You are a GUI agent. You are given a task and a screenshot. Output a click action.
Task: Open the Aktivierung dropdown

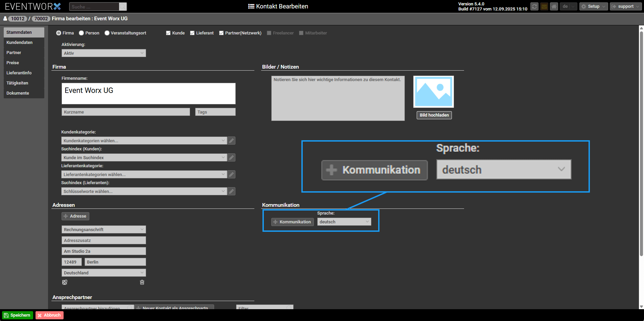click(x=103, y=53)
